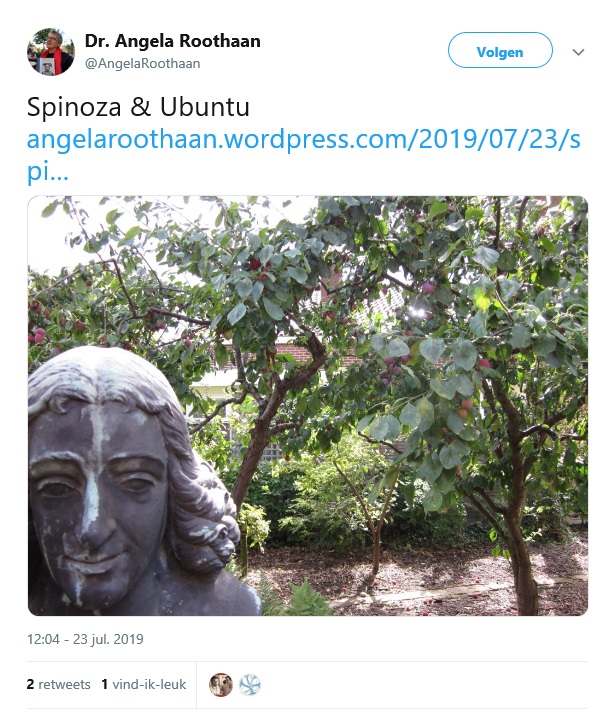Click the @AngelaRoothaan handle
Viewport: 611px width, 715px height.
142,63
